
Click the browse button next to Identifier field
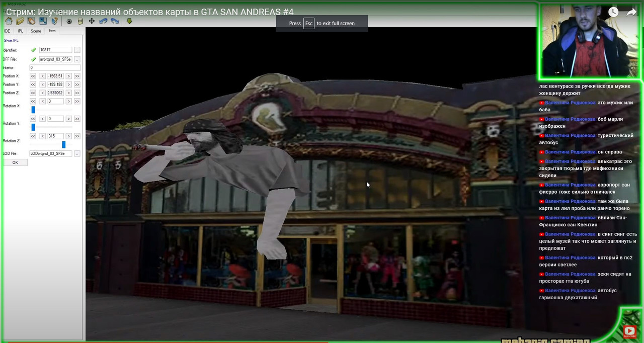[x=77, y=50]
